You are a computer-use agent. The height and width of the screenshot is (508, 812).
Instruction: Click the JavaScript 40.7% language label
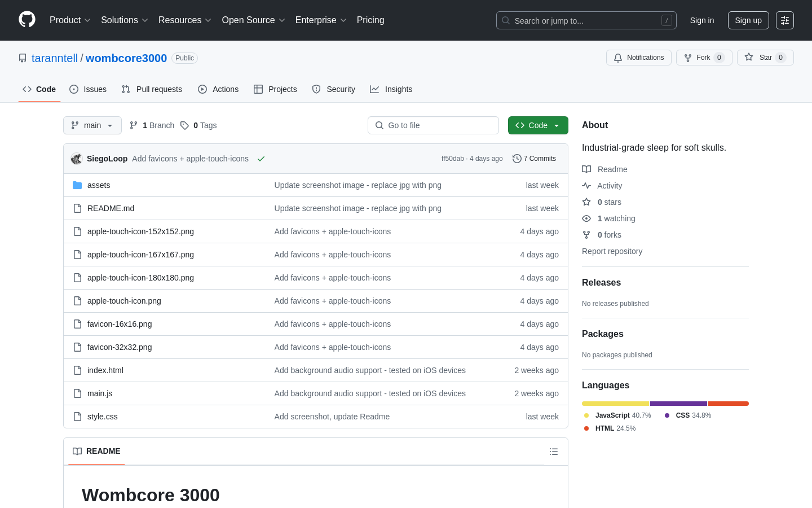click(x=623, y=415)
